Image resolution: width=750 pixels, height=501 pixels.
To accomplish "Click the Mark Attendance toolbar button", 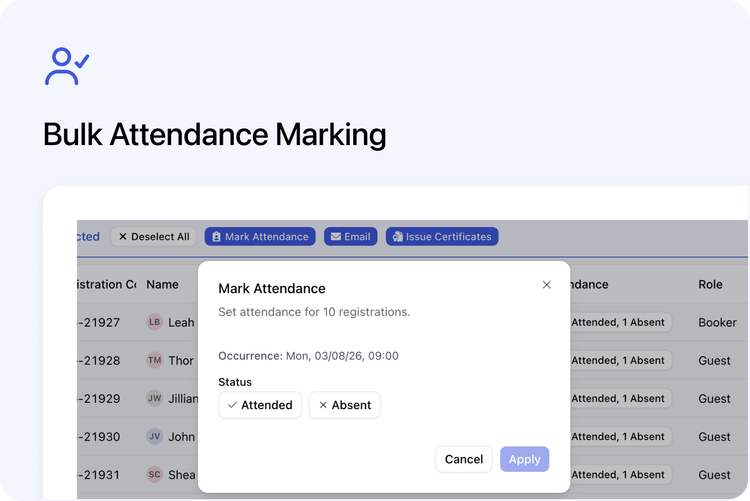I will [260, 236].
